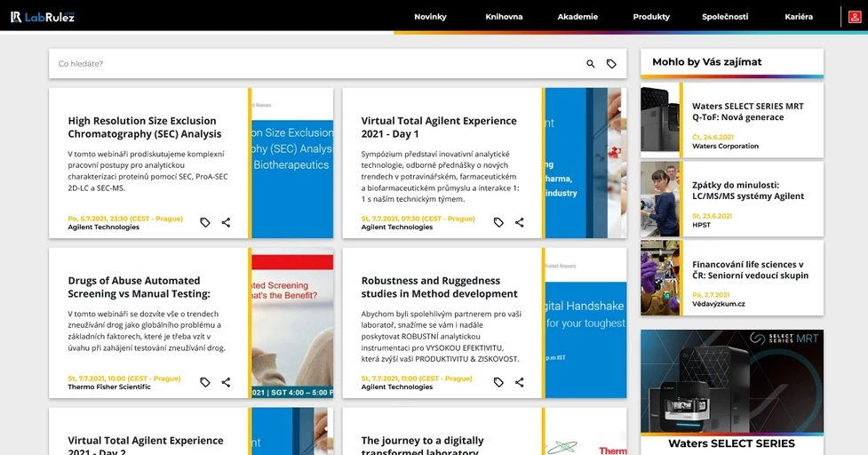Open the Produkty menu
This screenshot has width=868, height=455.
point(651,17)
